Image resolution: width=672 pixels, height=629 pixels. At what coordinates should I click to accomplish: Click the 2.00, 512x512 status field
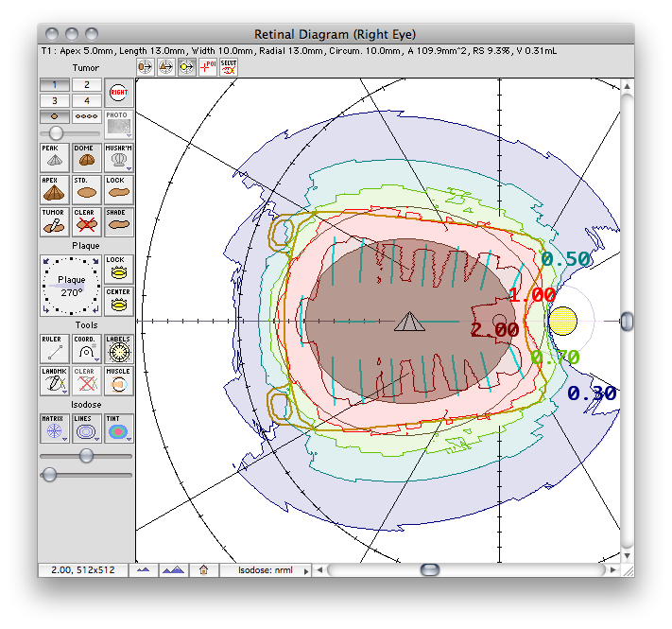[x=83, y=570]
